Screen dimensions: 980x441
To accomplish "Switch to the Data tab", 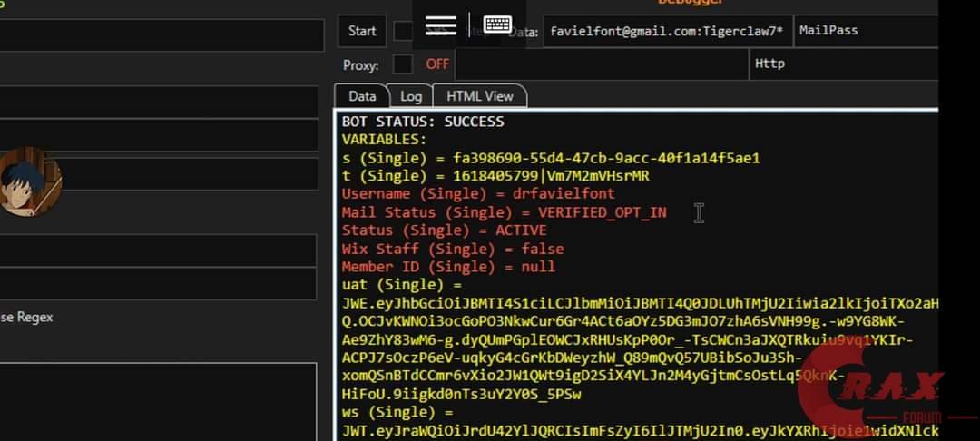I will (362, 96).
